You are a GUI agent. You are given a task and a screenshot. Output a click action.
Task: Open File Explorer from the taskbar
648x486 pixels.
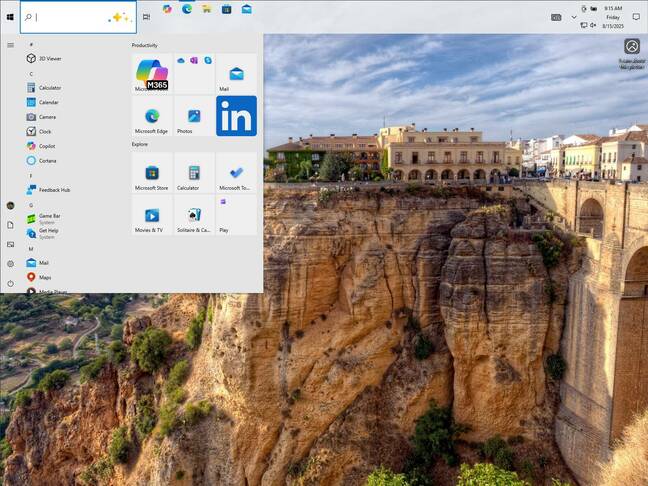(x=207, y=9)
